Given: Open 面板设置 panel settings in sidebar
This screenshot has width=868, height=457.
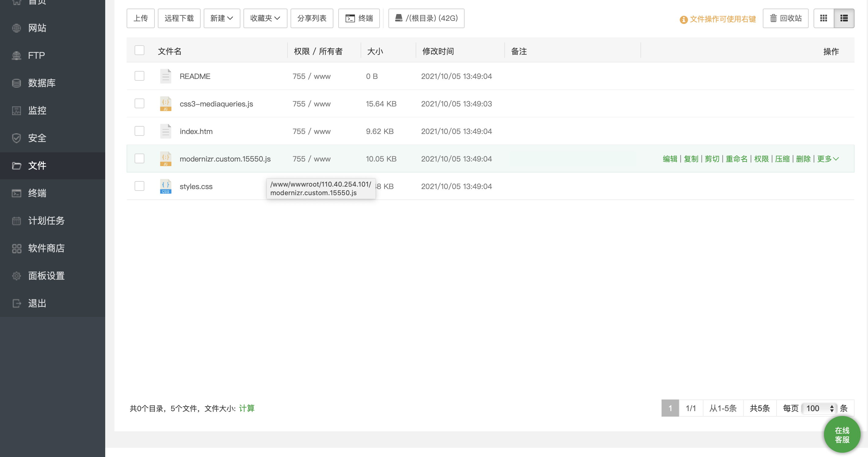Looking at the screenshot, I should click(46, 276).
